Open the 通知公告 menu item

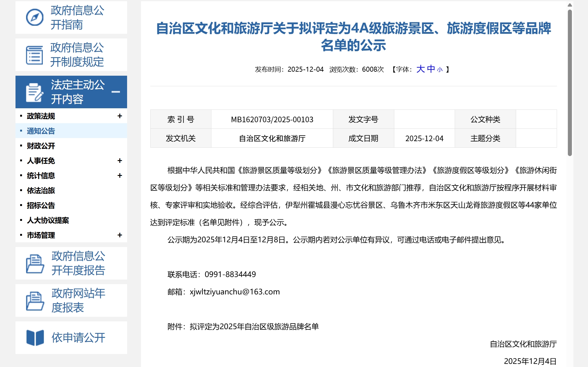coord(41,131)
